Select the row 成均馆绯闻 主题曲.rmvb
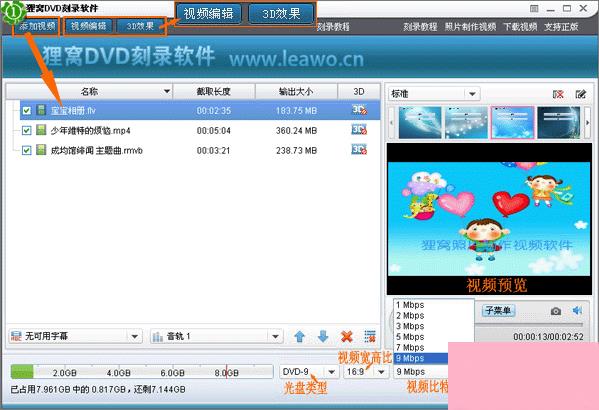 coord(200,150)
